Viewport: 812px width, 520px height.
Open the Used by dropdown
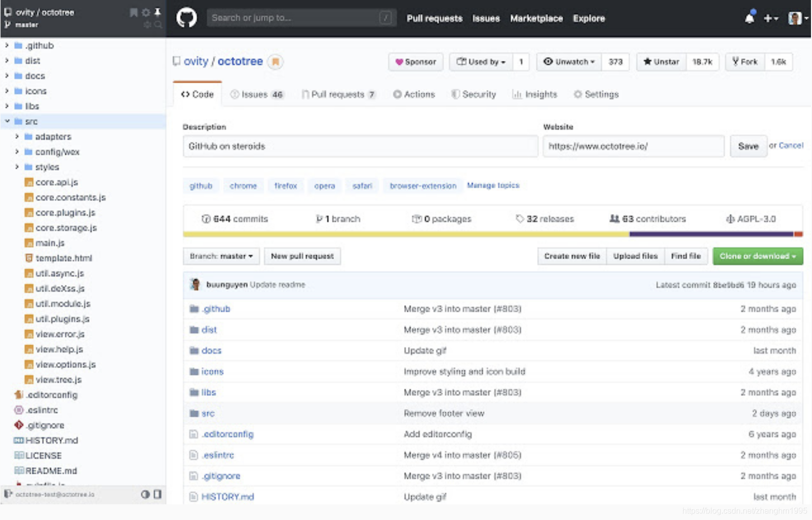(481, 62)
